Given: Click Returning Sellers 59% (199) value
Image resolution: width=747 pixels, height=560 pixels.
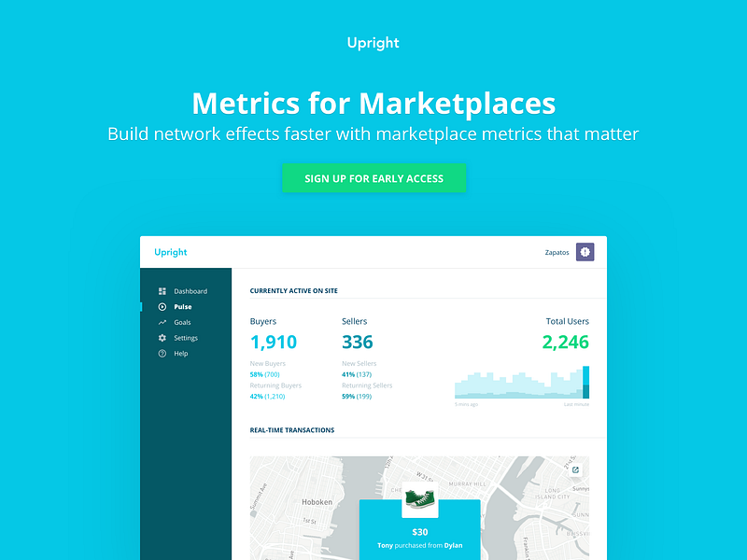Looking at the screenshot, I should coord(357,396).
